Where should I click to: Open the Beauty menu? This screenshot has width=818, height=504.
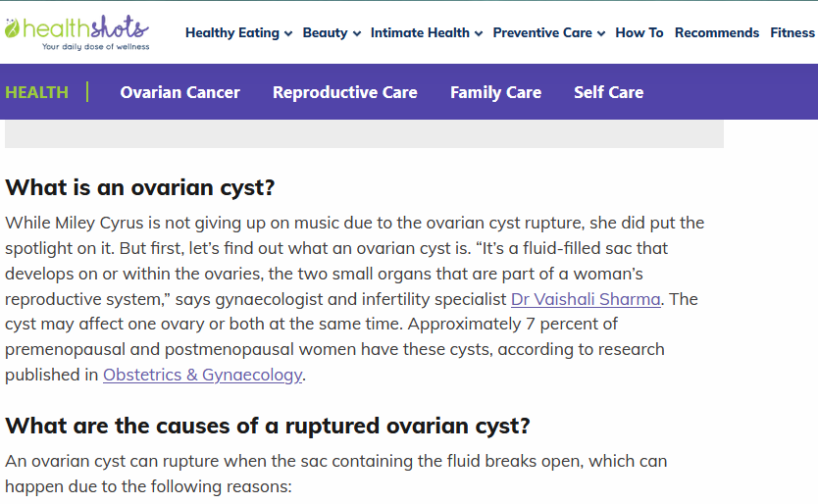tap(325, 33)
